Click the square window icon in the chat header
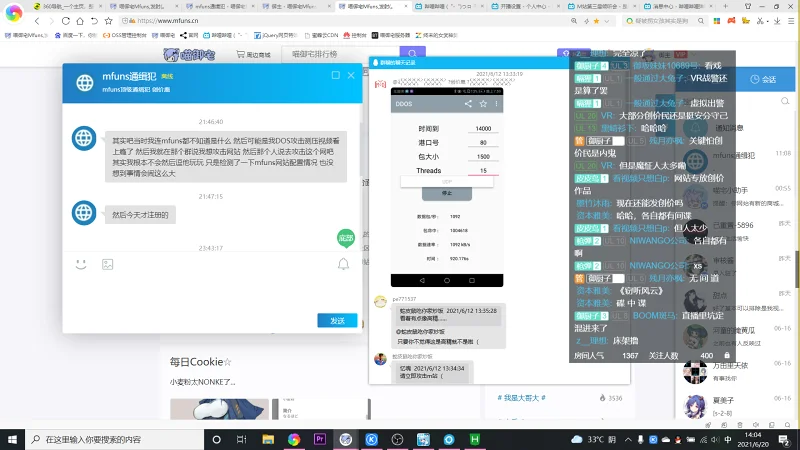Viewport: 800px width, 450px height. click(336, 75)
